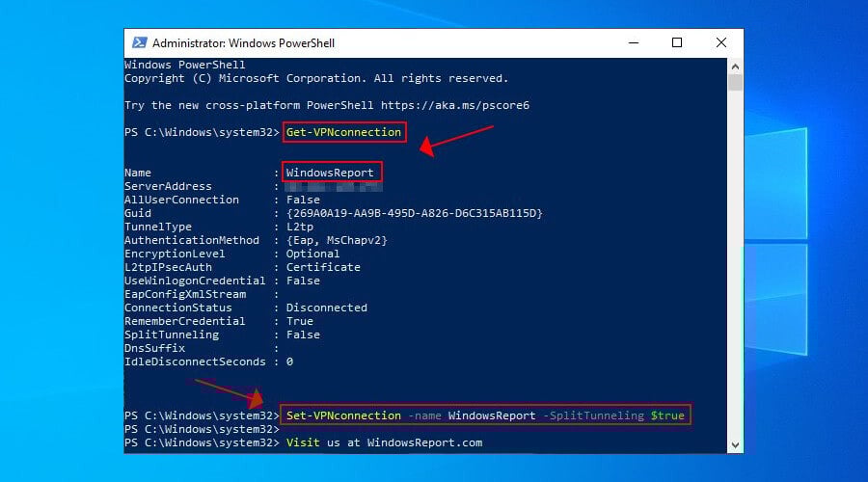Click the DnsSuffix label
The width and height of the screenshot is (868, 482).
click(x=154, y=348)
